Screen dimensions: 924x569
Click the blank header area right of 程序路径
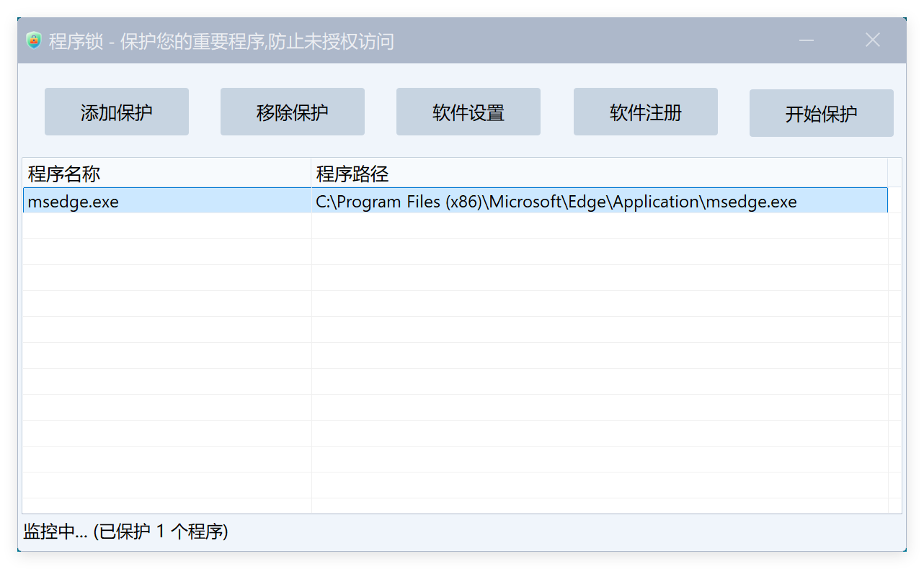click(894, 174)
